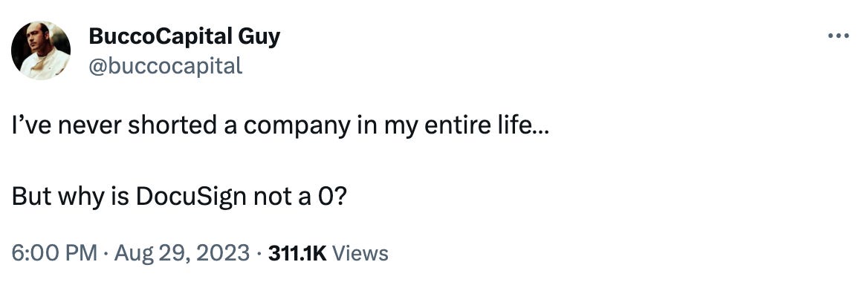Click the word "shorted" in the tweet
The image size is (868, 285).
click(173, 126)
